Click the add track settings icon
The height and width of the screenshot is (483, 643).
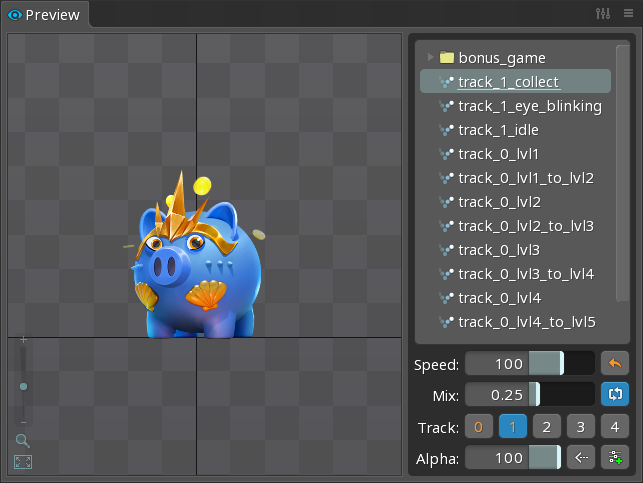coord(614,458)
